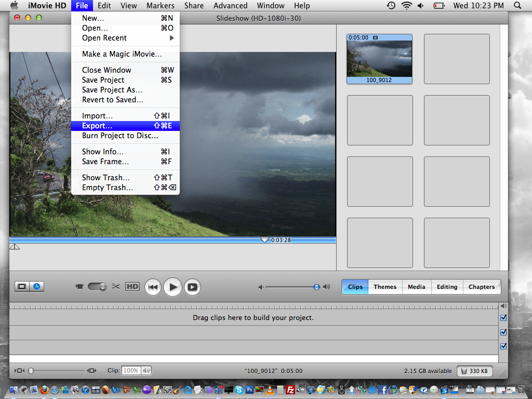This screenshot has width=532, height=399.
Task: Toggle the first audio track checkbox
Action: 503,332
